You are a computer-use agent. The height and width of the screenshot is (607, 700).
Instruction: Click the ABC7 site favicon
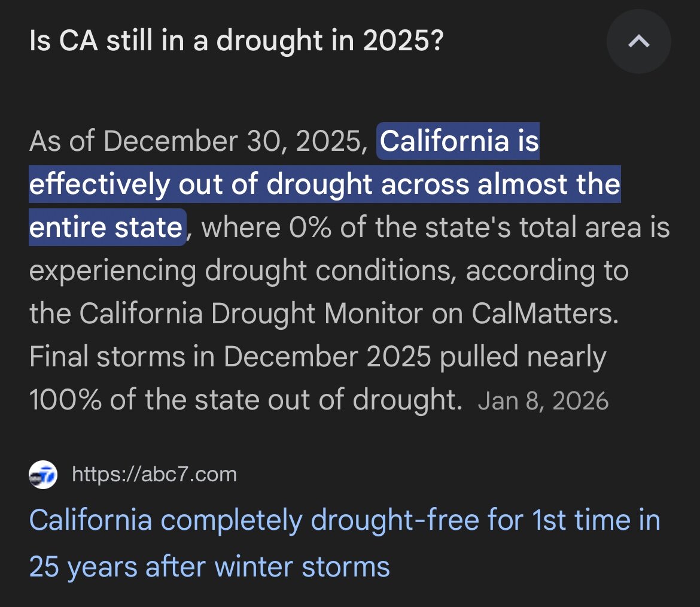coord(43,475)
